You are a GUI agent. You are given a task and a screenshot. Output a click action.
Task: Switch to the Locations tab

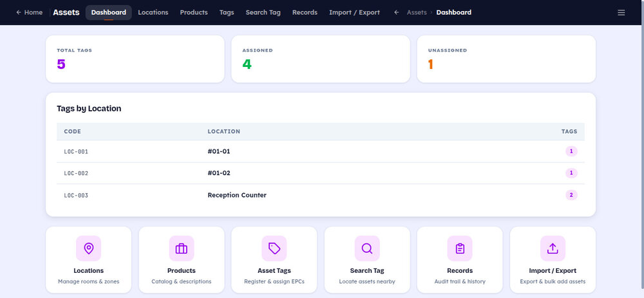tap(153, 12)
